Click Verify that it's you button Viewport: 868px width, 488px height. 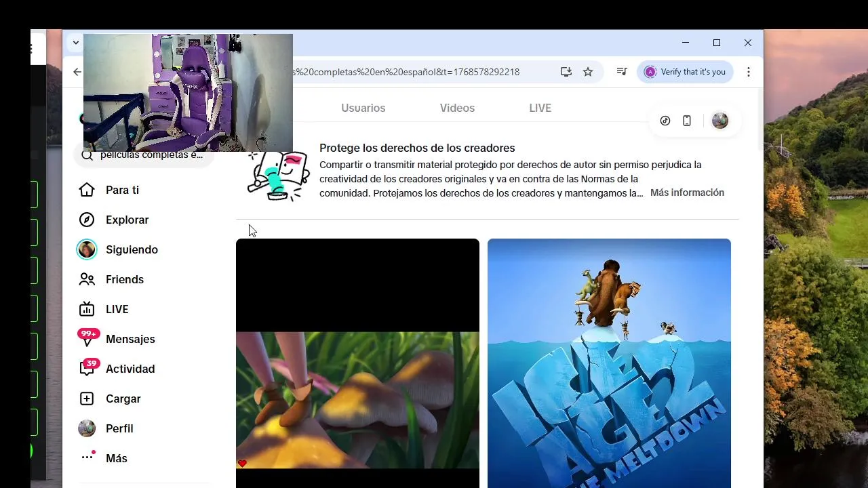click(685, 72)
